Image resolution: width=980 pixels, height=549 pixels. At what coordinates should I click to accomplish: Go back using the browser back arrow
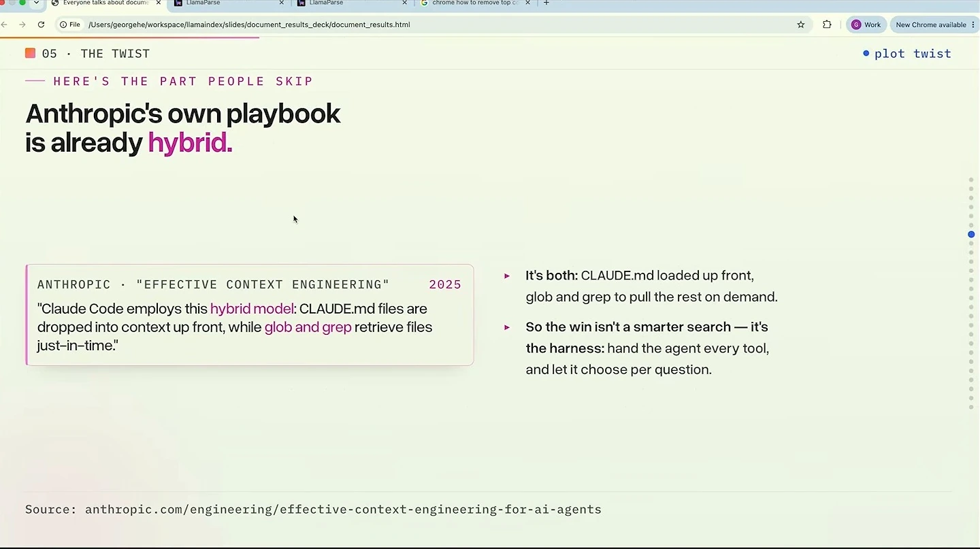click(5, 24)
